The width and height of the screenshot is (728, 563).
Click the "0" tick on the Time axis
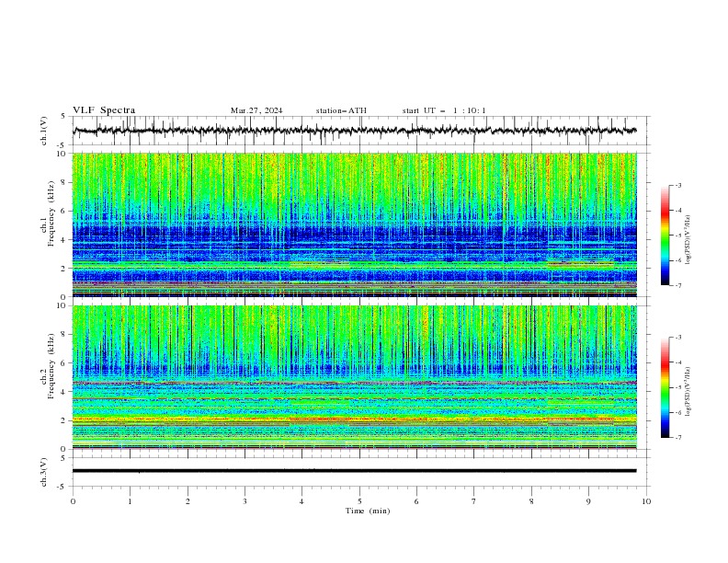73,501
